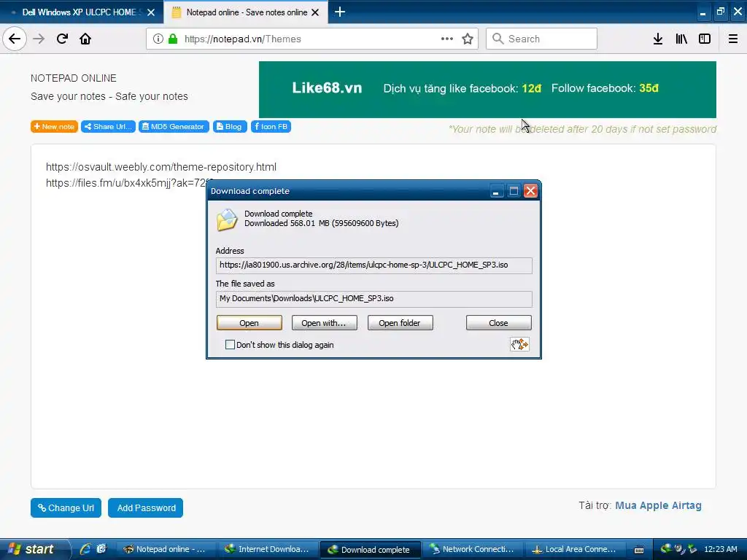
Task: Close the Dell Windows XP ULCPC tab
Action: pyautogui.click(x=151, y=12)
